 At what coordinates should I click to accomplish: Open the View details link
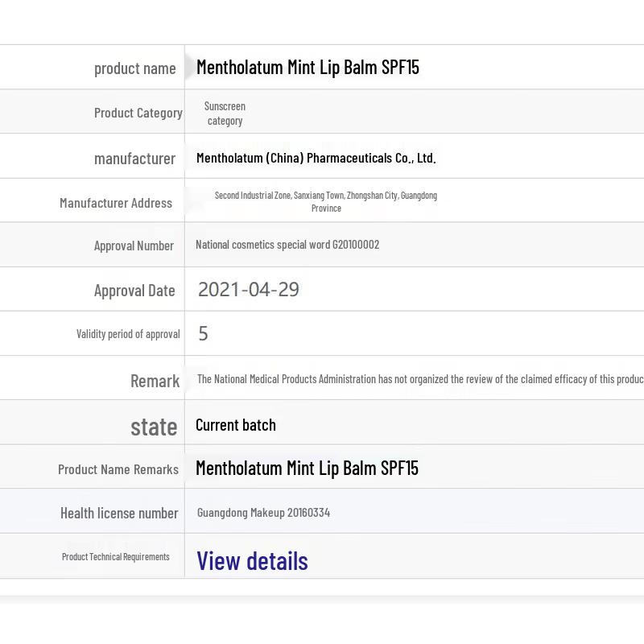click(x=252, y=560)
